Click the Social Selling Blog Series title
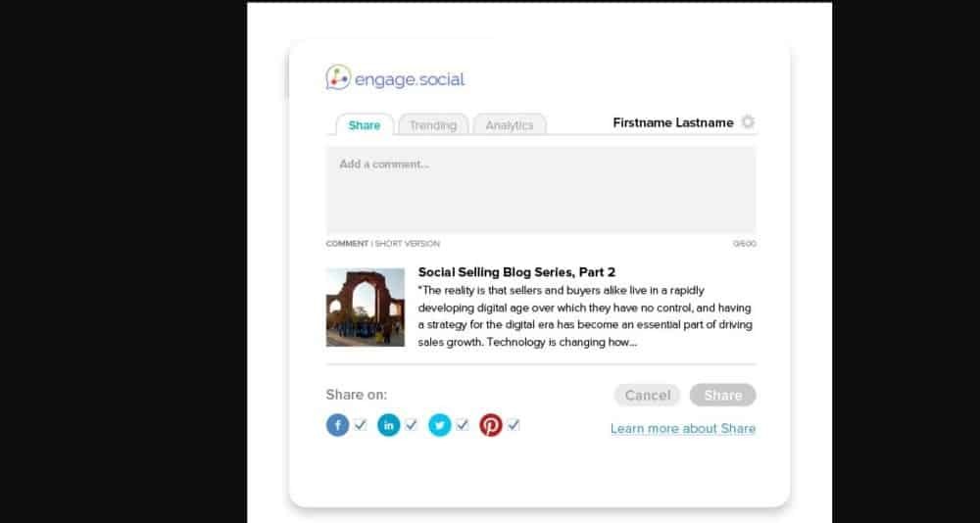Screen dimensions: 980x523 (516, 271)
